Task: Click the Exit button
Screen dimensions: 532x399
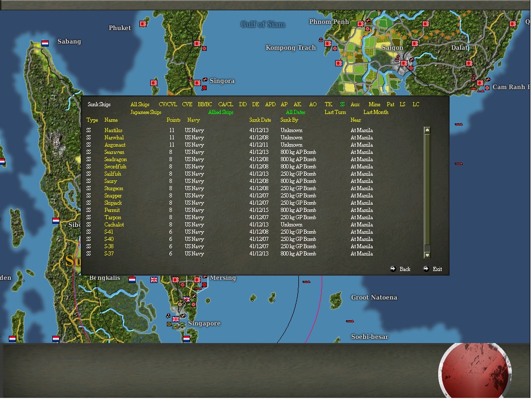Action: coord(433,269)
